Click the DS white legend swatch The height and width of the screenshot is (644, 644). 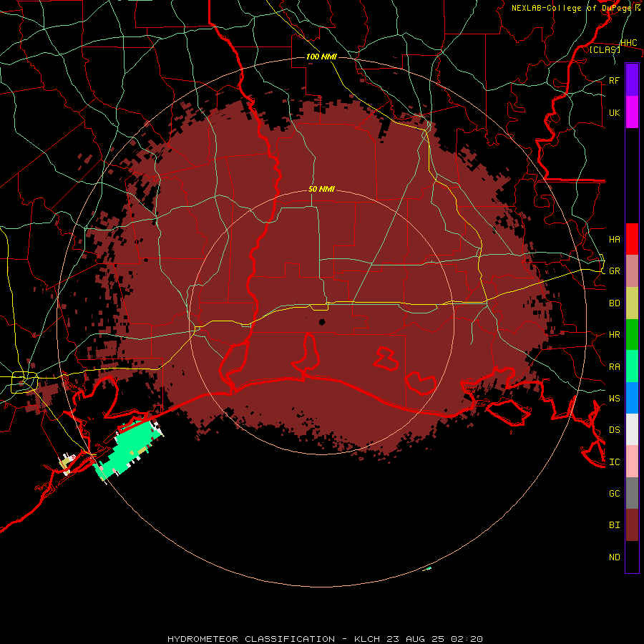pyautogui.click(x=632, y=429)
